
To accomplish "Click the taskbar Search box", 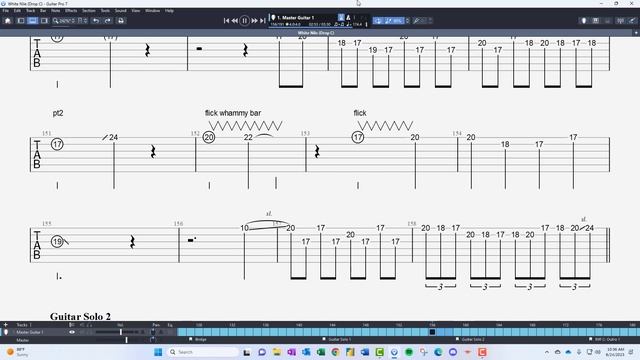I will click(x=203, y=352).
